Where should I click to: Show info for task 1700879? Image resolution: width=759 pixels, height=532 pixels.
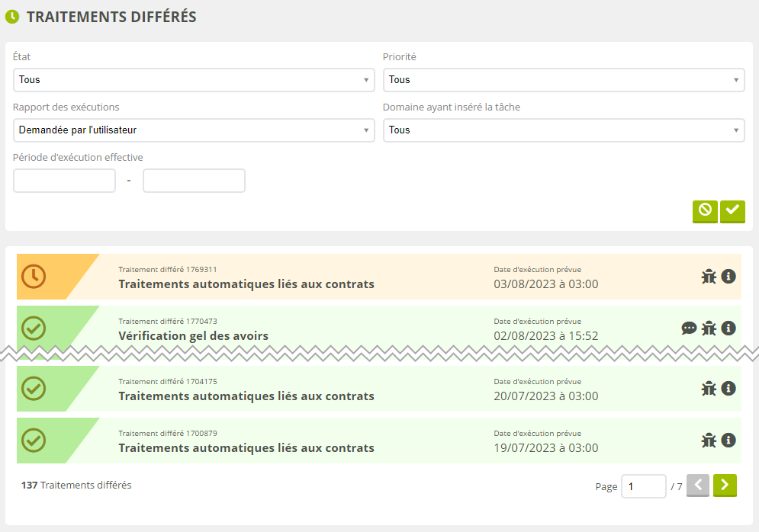pos(728,441)
